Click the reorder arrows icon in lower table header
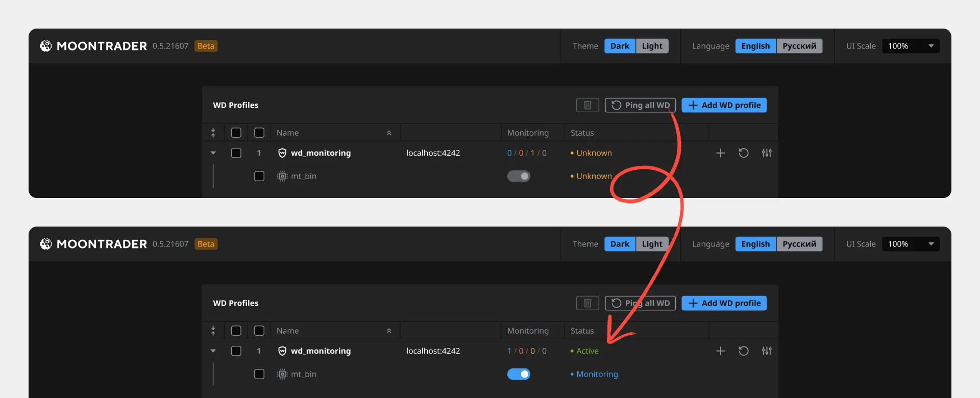The width and height of the screenshot is (980, 398). (x=213, y=331)
